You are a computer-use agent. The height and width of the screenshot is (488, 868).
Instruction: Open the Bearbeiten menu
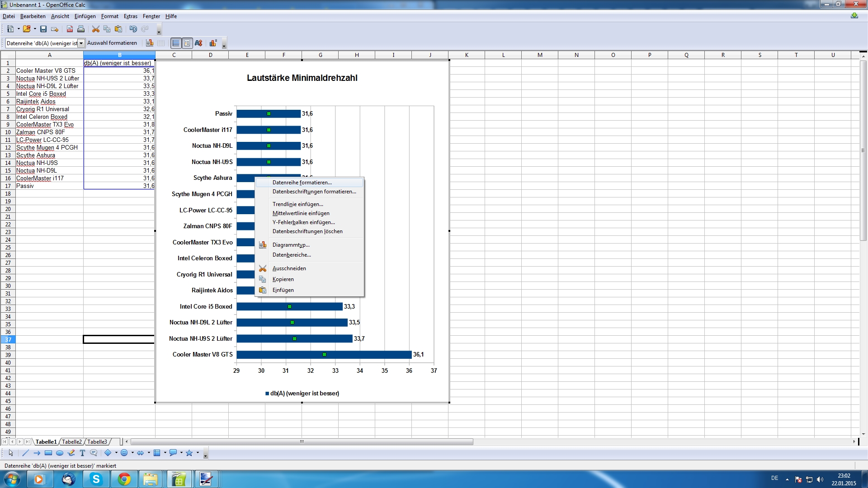[33, 16]
